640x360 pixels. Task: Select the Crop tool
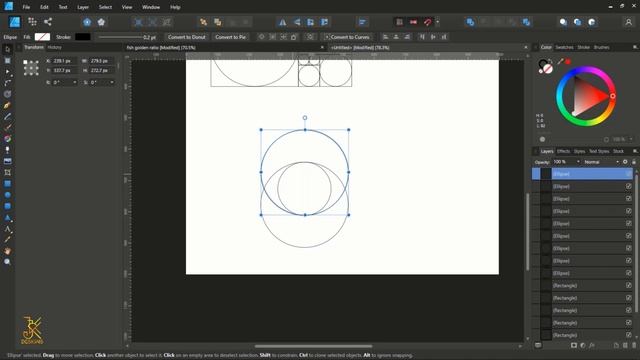click(7, 172)
